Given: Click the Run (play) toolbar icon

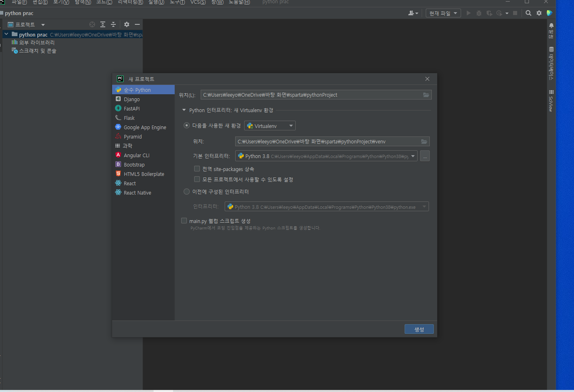Looking at the screenshot, I should pyautogui.click(x=468, y=13).
